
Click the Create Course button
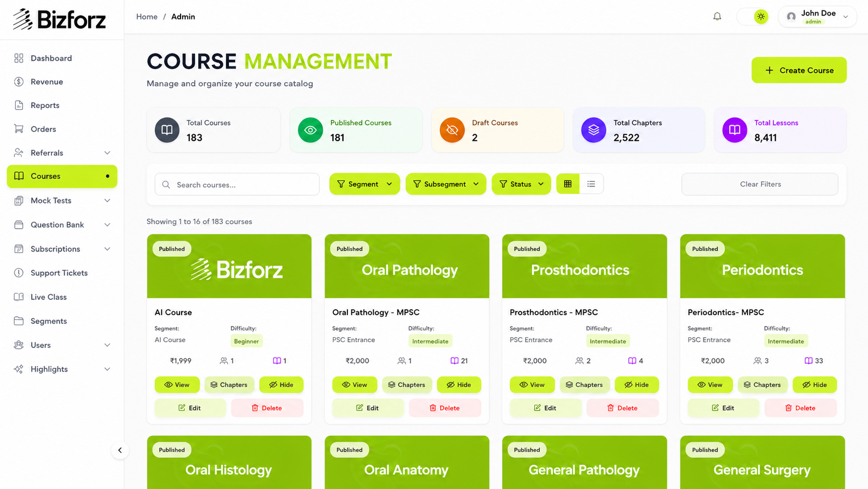(x=799, y=70)
